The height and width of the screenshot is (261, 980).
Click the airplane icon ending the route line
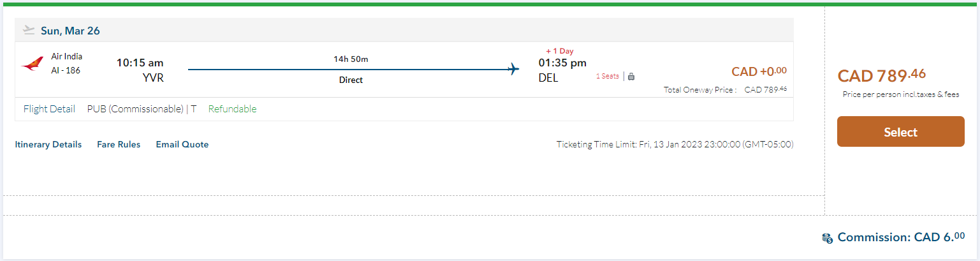pos(513,69)
